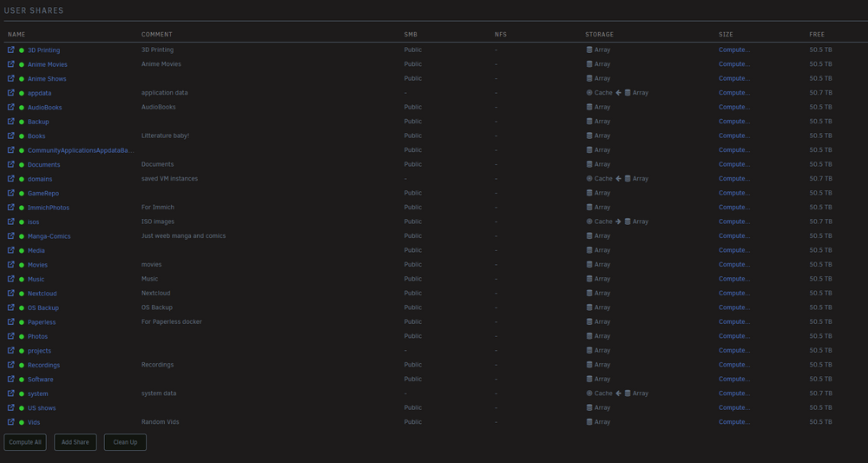The image size is (868, 463).
Task: Compute size for the isos share
Action: point(734,222)
